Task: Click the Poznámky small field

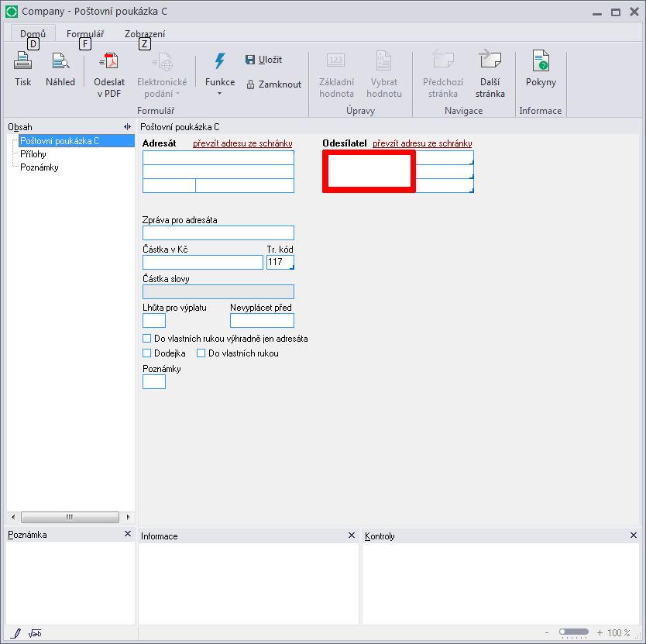Action: pyautogui.click(x=154, y=382)
